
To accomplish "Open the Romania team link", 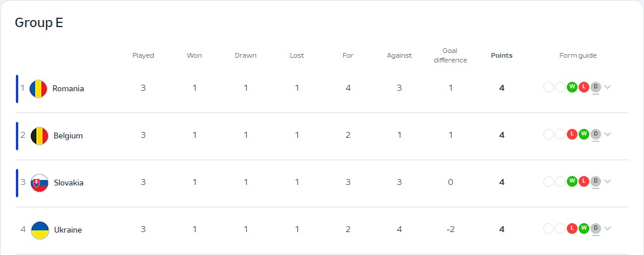I will (68, 88).
